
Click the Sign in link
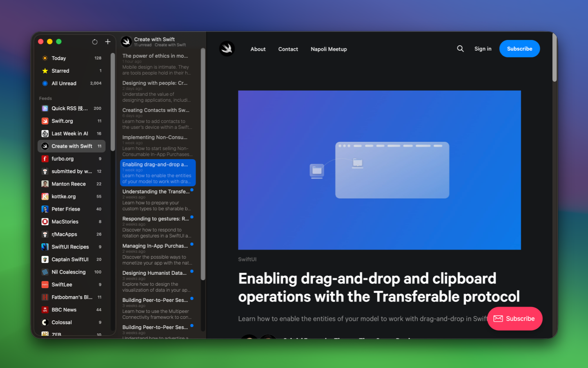[483, 48]
